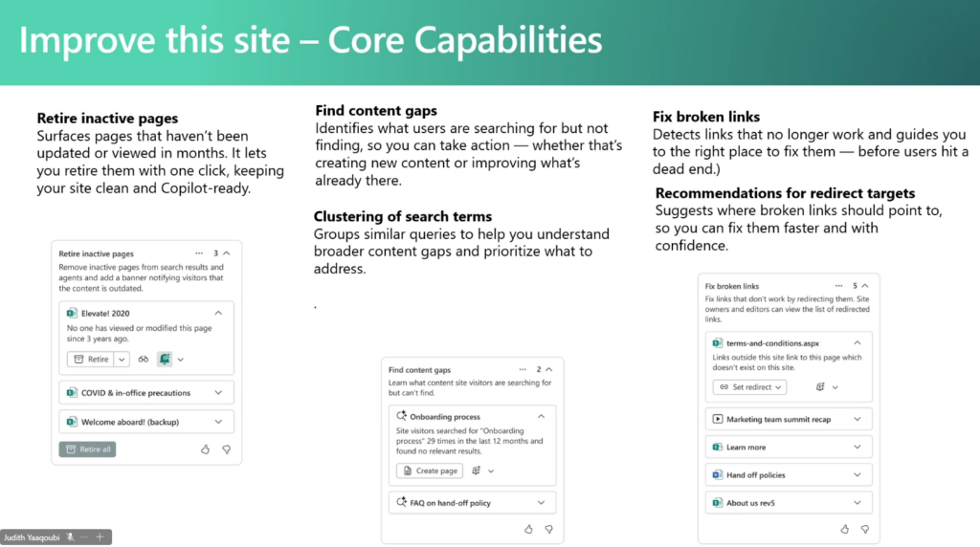Expand the Hand off policies item
This screenshot has height=547, width=980.
857,474
